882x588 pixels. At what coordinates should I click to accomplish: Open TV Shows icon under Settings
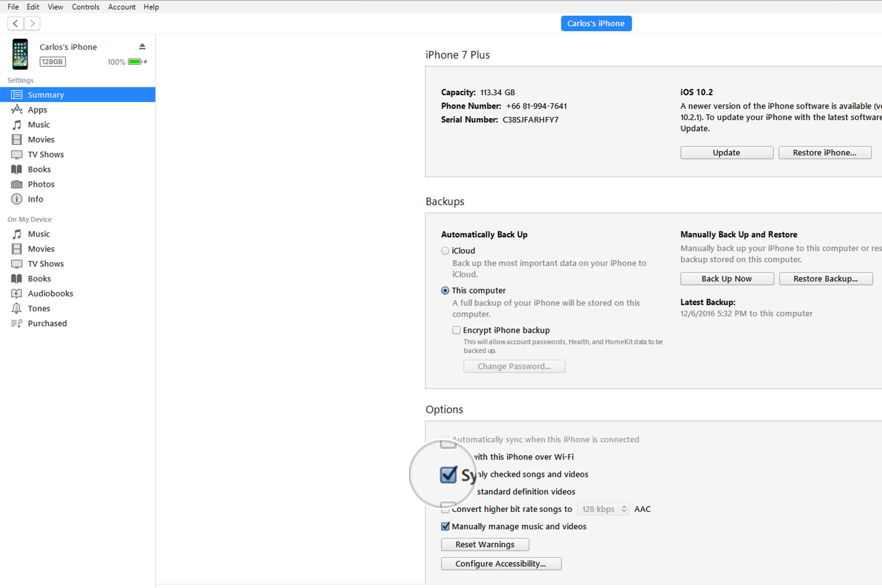(x=17, y=155)
